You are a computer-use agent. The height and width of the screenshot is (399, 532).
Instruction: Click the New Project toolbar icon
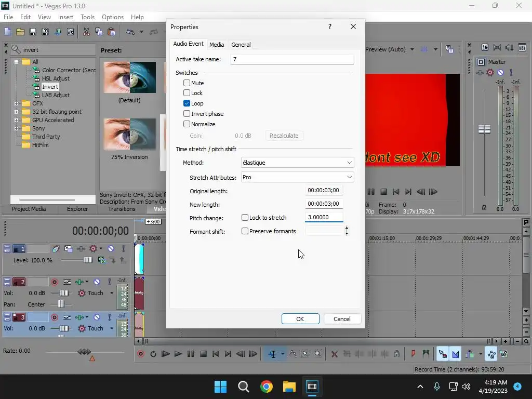tap(7, 32)
